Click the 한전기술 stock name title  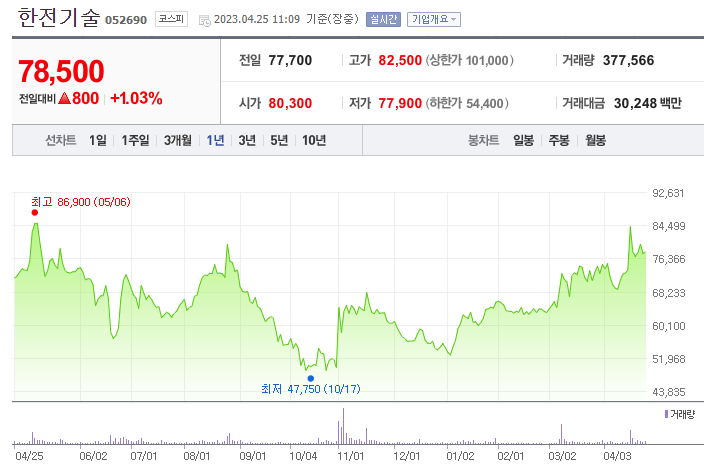(58, 18)
